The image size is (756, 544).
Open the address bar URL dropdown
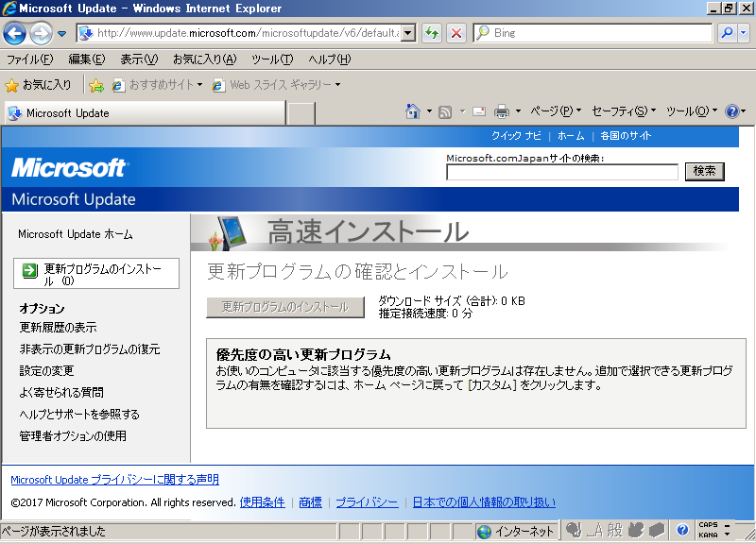[408, 33]
